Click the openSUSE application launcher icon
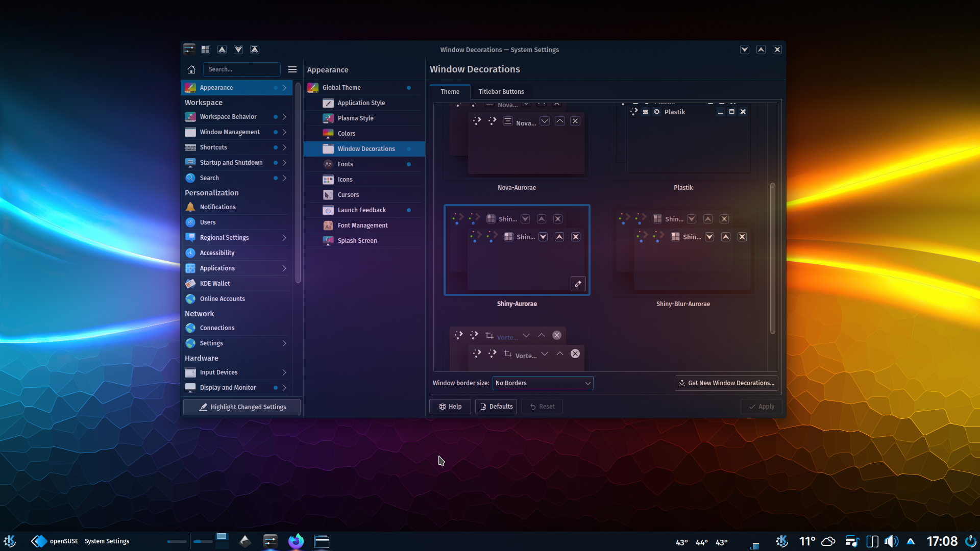This screenshot has width=980, height=551. [x=39, y=541]
